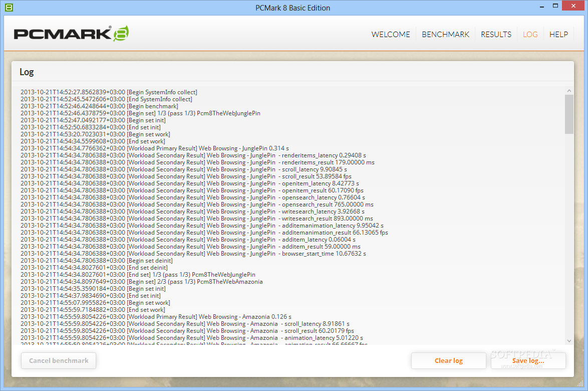This screenshot has width=588, height=391.
Task: Click '[End set] 1/3 (pass 1/3) Pcm8TheWebJunglePin' line
Action: 138,274
